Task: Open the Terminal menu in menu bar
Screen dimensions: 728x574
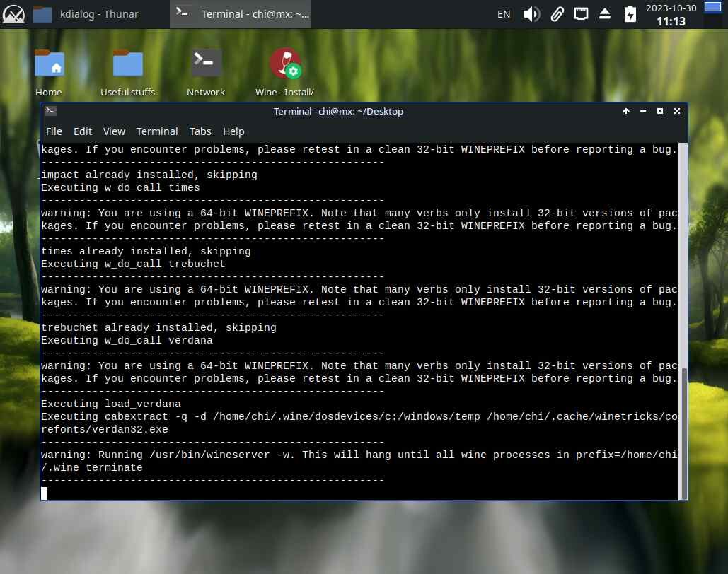Action: pos(157,131)
